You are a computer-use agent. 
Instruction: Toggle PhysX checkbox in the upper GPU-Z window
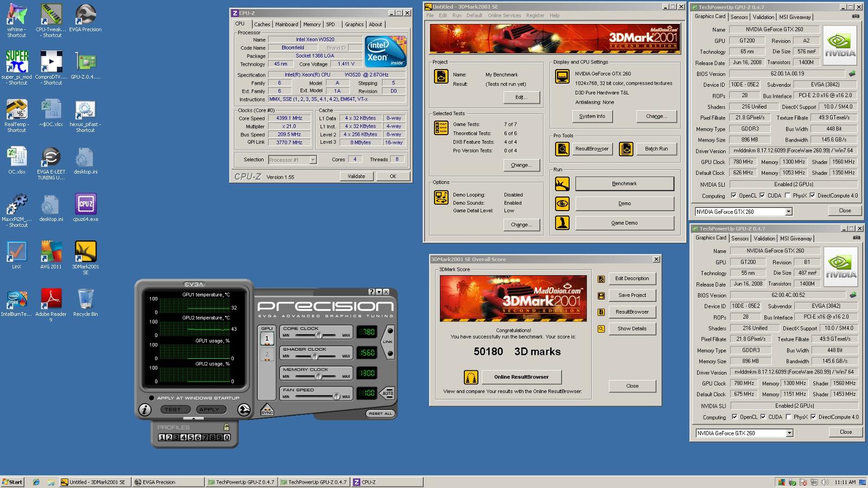tap(787, 195)
